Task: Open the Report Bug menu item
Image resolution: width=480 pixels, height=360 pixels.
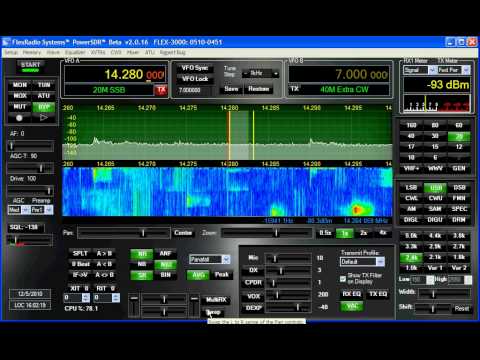Action: pyautogui.click(x=172, y=52)
